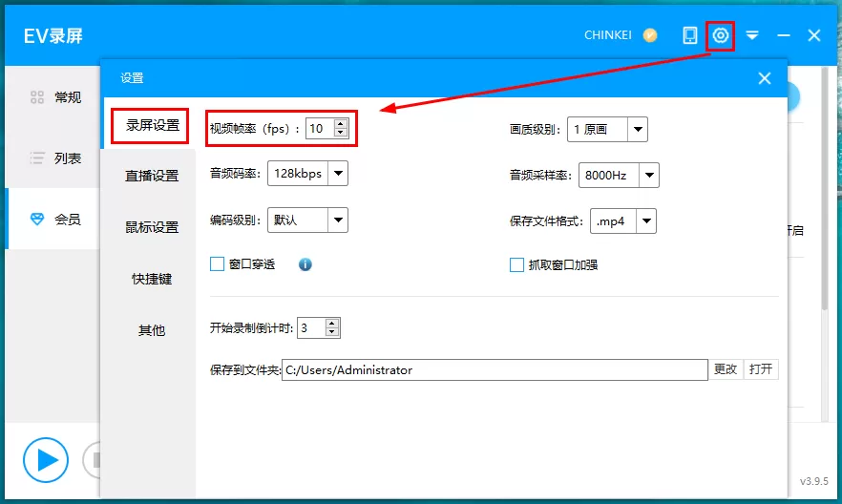Select the 录屏设置 settings tab

(x=150, y=126)
